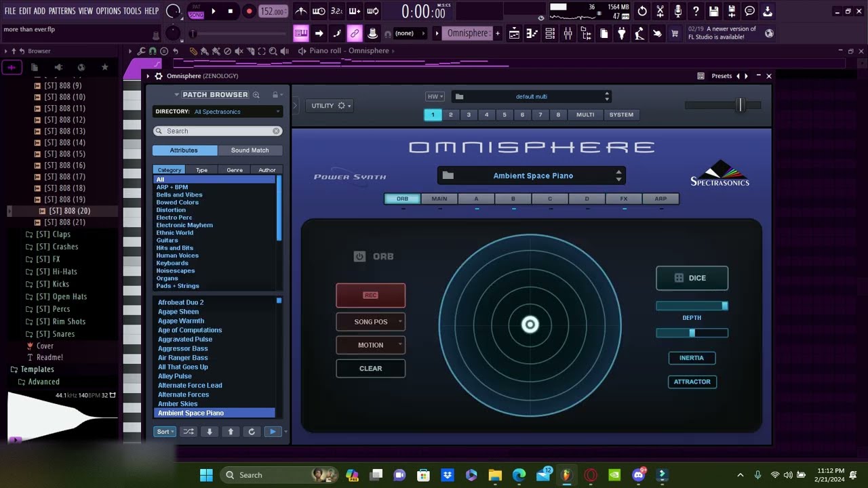Toggle the ORB power button
Viewport: 868px width, 488px height.
click(359, 256)
